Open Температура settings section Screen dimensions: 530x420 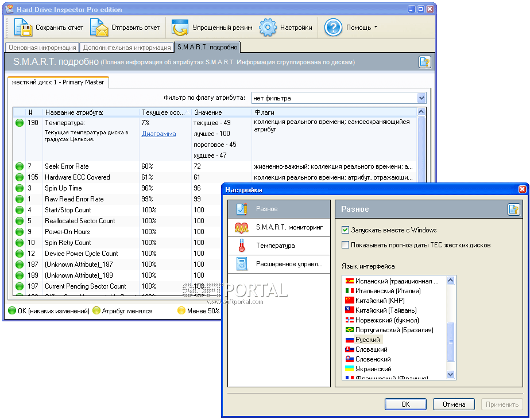click(x=279, y=246)
